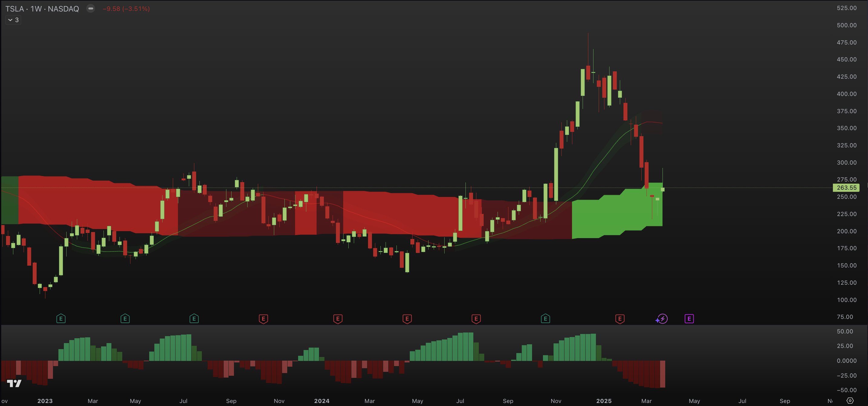Click the 500.00 level on the price scale
Image resolution: width=868 pixels, height=406 pixels.
[x=847, y=25]
